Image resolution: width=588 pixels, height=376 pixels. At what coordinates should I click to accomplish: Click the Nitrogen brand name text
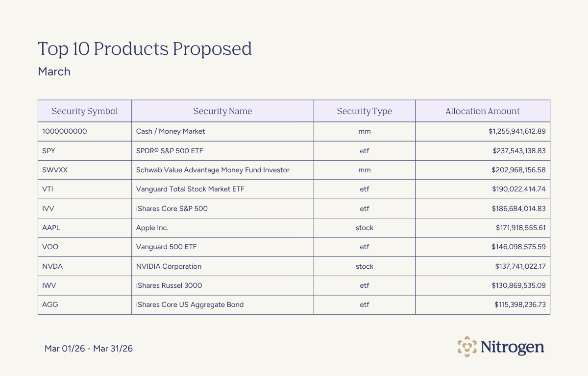tap(512, 347)
